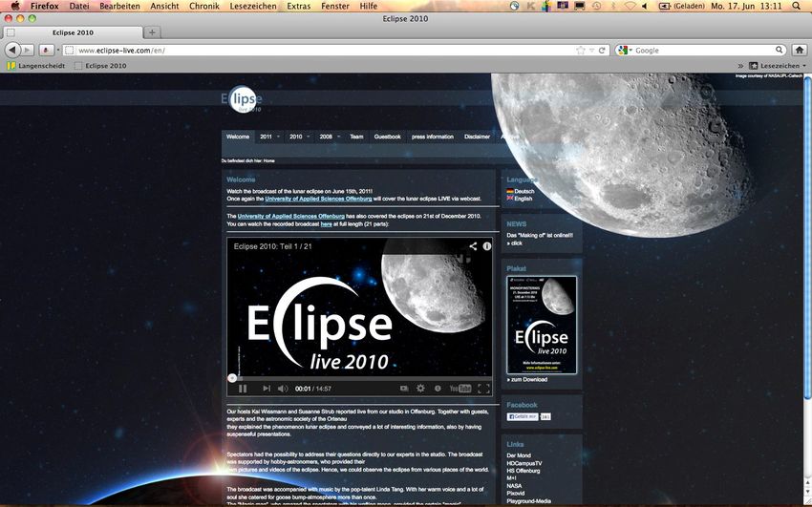This screenshot has width=812, height=507.
Task: Click the captions icon in video controls
Action: (404, 389)
